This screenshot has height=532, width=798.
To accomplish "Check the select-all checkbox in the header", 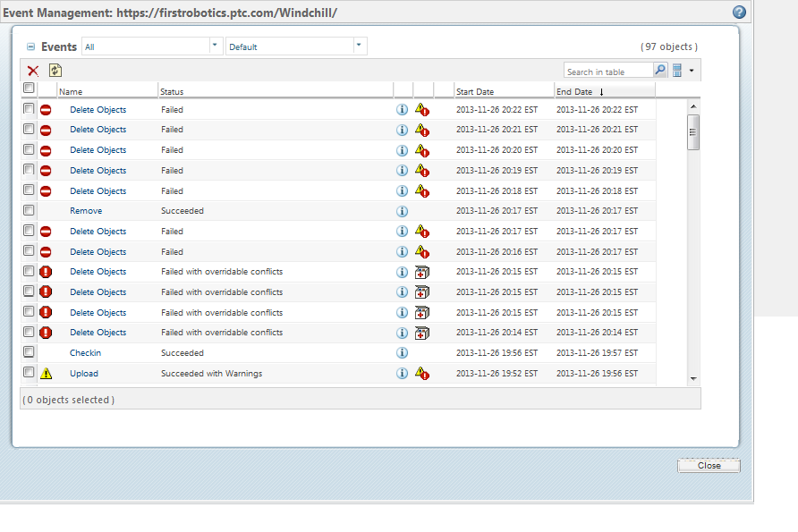I will (29, 88).
